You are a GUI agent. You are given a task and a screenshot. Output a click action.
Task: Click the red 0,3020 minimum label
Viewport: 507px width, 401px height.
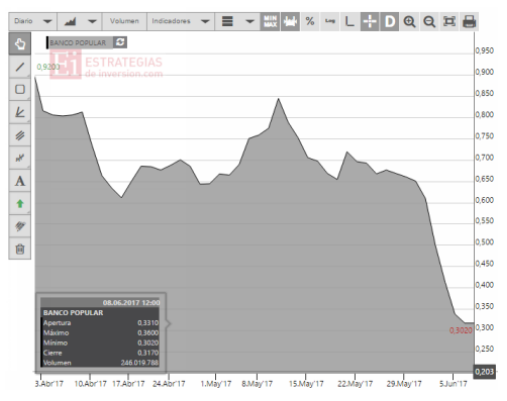pos(461,330)
